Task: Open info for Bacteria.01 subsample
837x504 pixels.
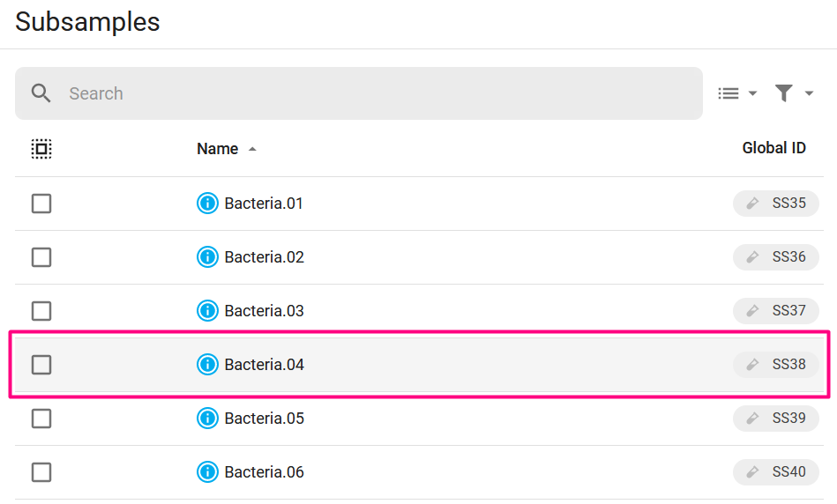Action: (207, 204)
